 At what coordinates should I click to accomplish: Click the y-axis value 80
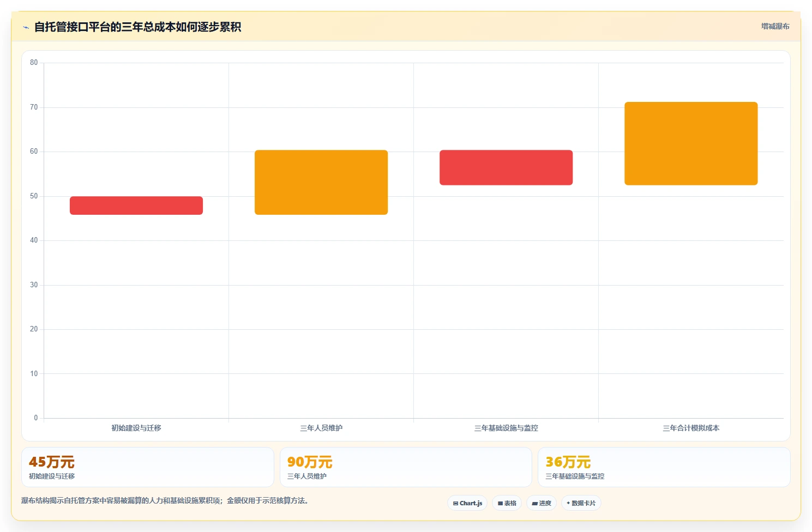point(34,63)
